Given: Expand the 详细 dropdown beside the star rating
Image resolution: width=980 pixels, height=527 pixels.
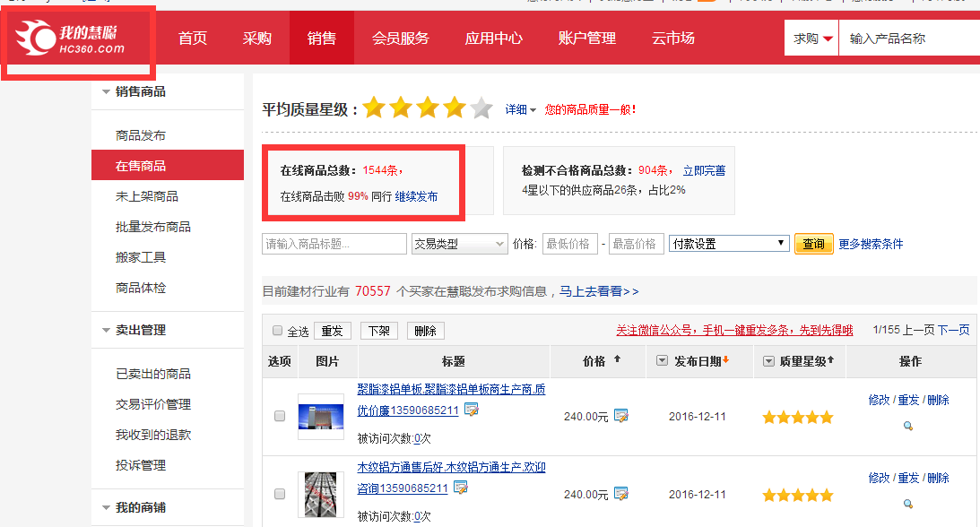Looking at the screenshot, I should pyautogui.click(x=520, y=108).
